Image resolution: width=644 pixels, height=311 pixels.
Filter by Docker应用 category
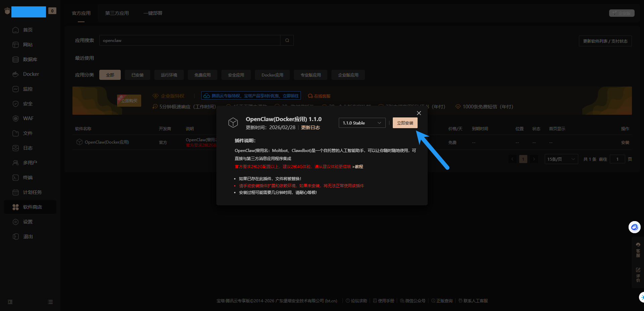click(272, 75)
